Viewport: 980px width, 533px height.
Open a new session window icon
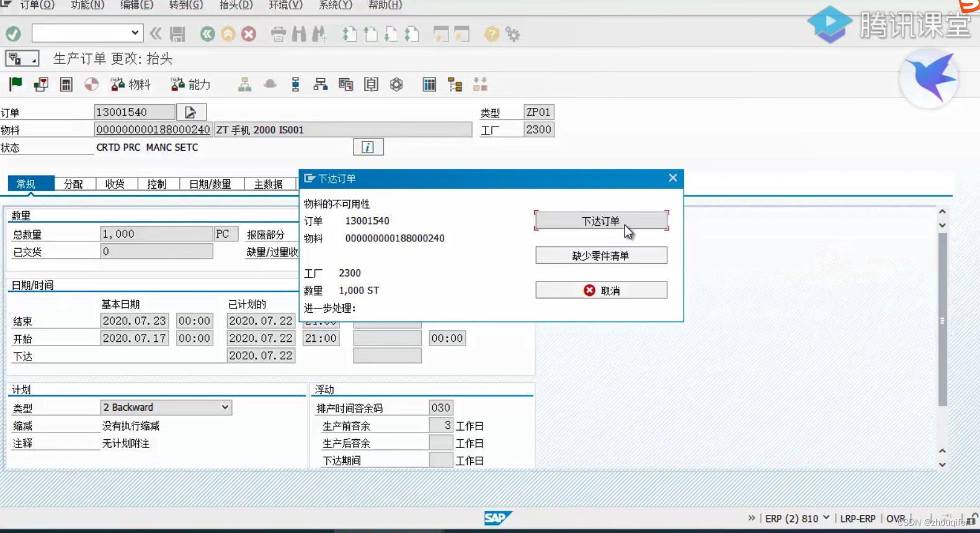coord(441,34)
